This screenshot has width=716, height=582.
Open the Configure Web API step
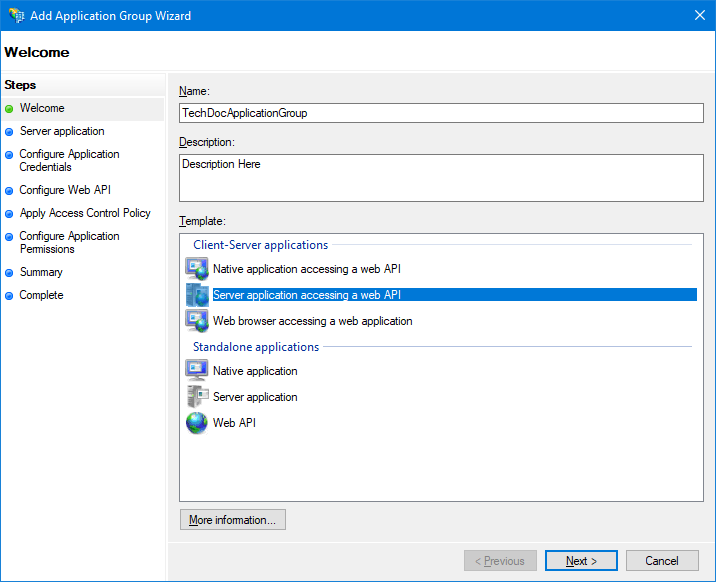[x=65, y=190]
